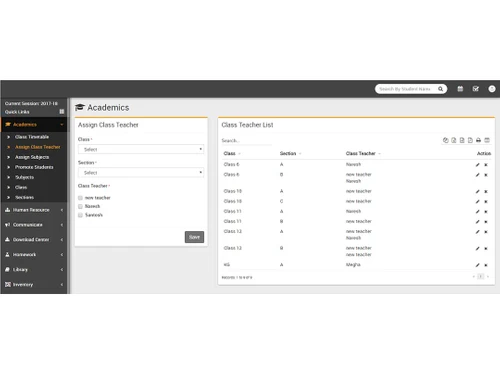Edit the KG section A row

477,265
